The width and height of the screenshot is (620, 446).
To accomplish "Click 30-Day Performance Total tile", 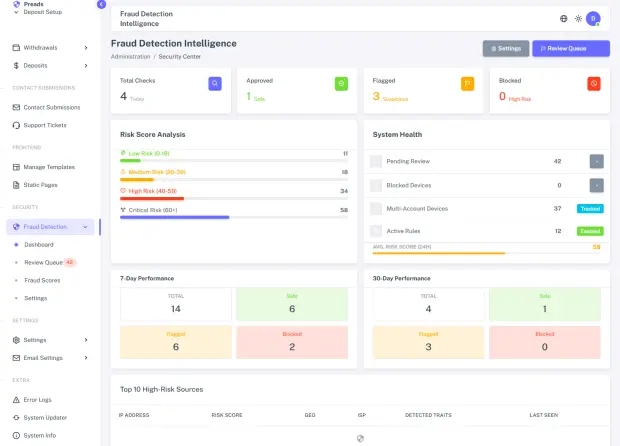I will pos(429,304).
